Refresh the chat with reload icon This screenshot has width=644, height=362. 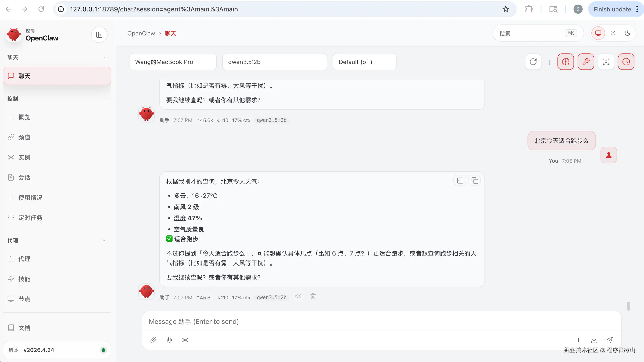tap(533, 62)
